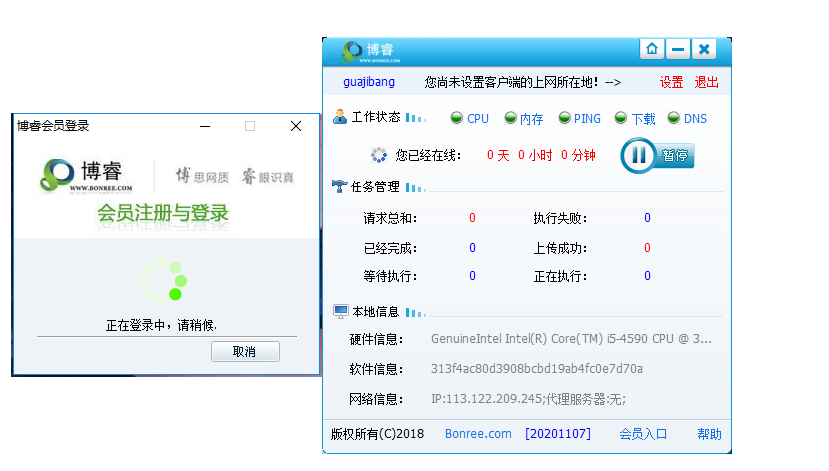
Task: Click the 内存 green status indicator
Action: click(x=510, y=118)
